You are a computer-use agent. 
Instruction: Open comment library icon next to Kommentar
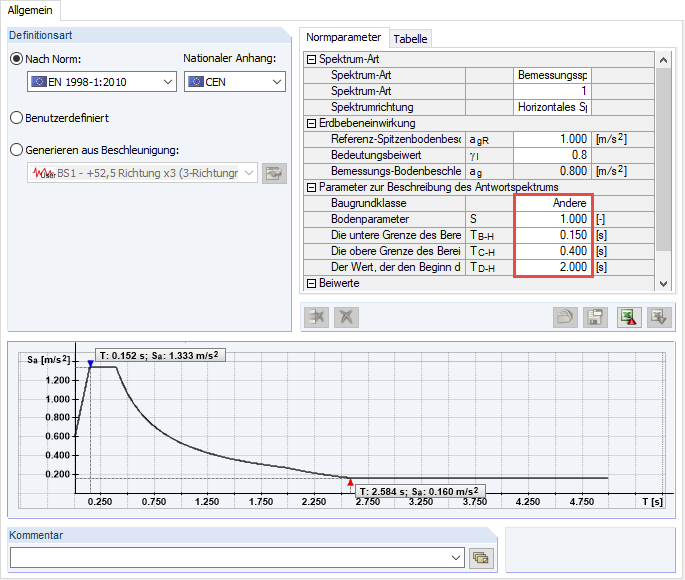481,558
